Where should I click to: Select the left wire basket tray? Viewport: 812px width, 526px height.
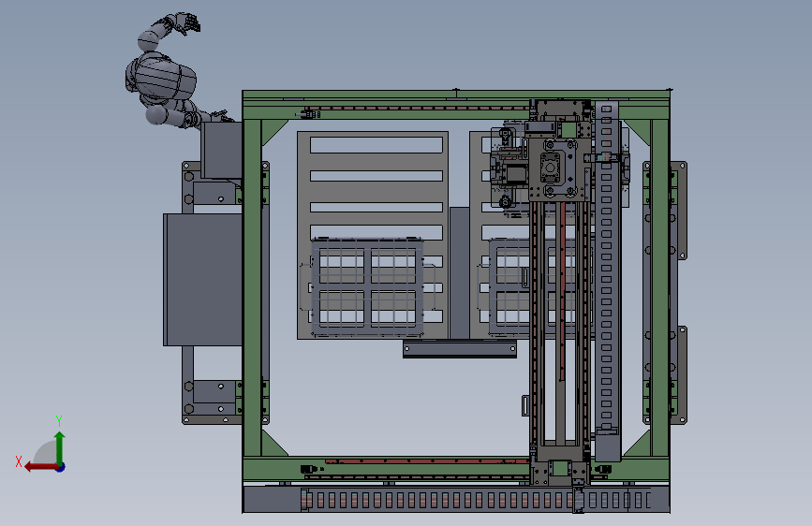(367, 286)
